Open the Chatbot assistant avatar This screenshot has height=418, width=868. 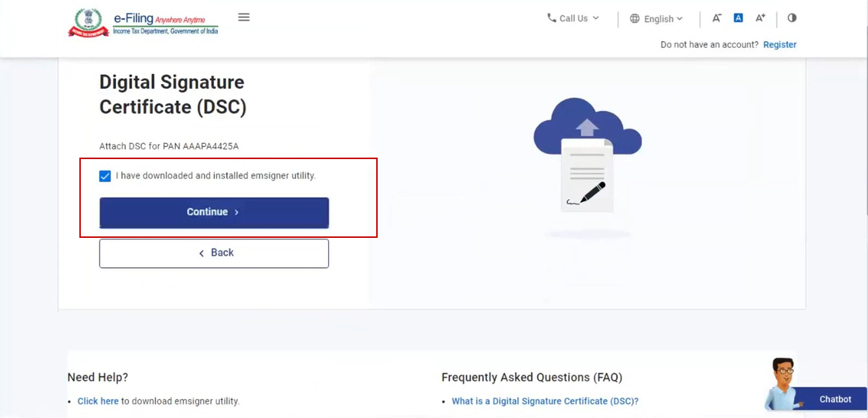[782, 384]
